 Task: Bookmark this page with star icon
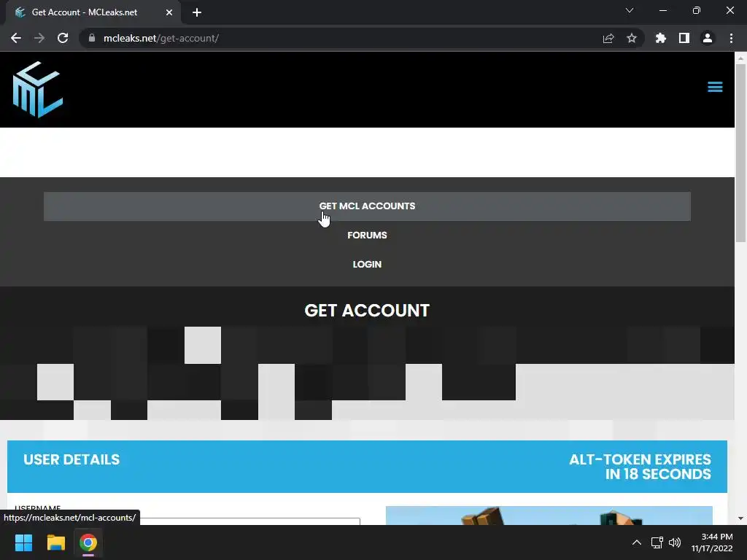632,38
